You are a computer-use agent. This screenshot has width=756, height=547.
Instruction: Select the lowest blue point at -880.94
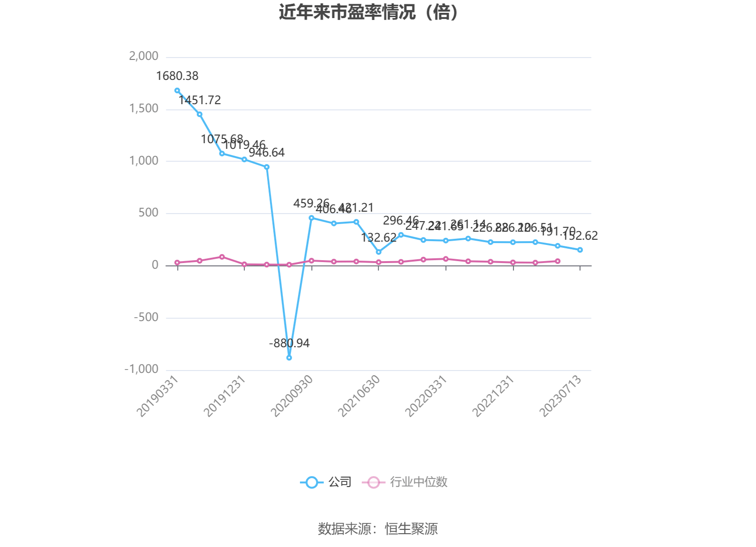289,358
